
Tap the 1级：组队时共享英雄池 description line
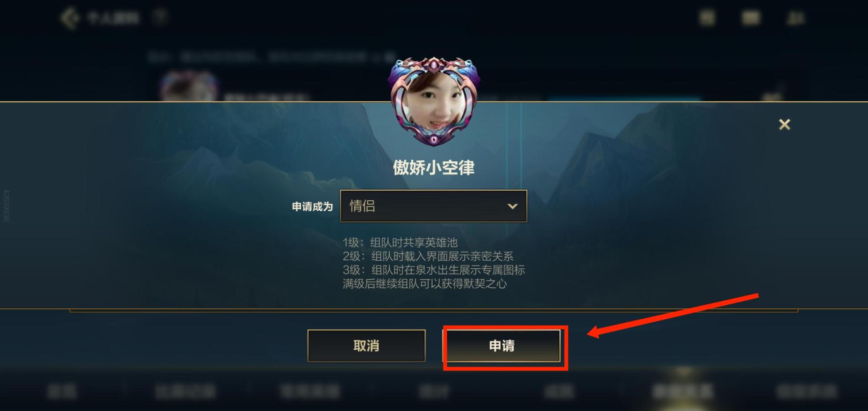pos(400,243)
